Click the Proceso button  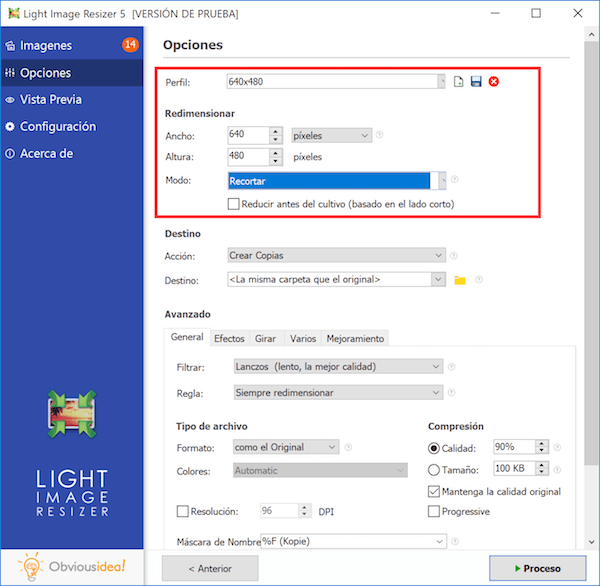point(538,568)
